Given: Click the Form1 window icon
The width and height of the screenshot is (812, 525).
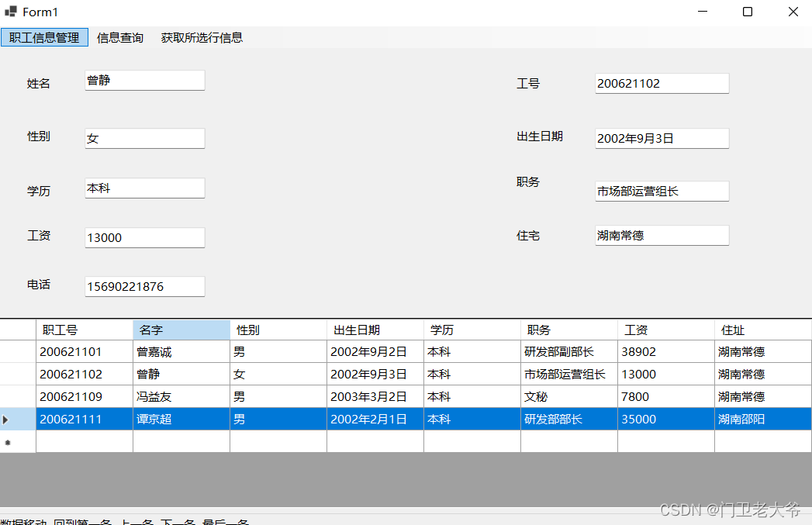Looking at the screenshot, I should pyautogui.click(x=11, y=11).
